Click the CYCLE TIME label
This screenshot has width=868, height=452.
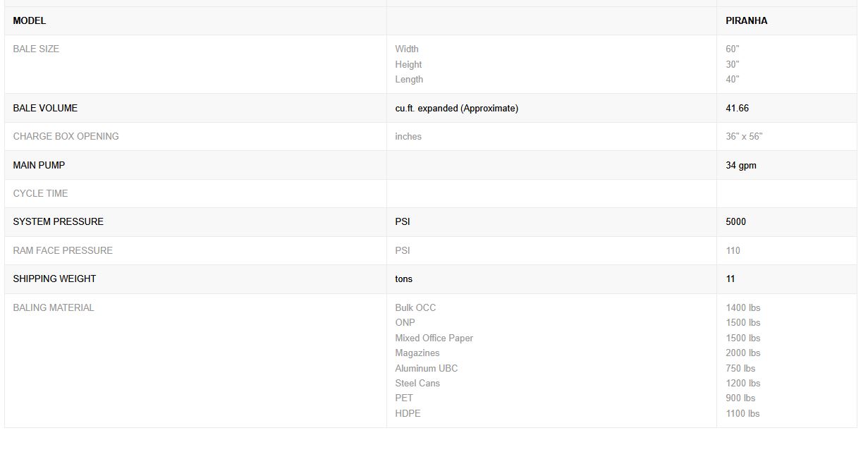(x=40, y=194)
